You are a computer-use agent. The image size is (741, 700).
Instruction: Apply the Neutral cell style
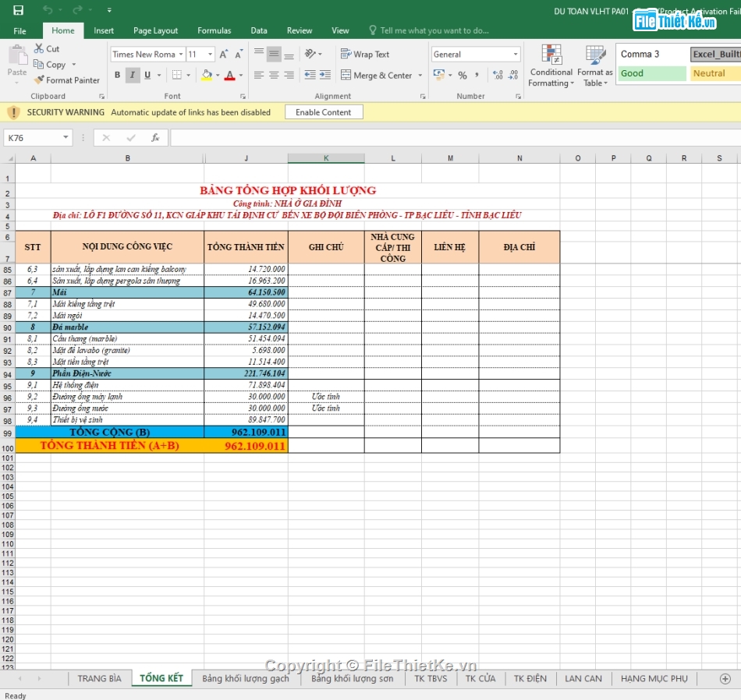[x=715, y=73]
